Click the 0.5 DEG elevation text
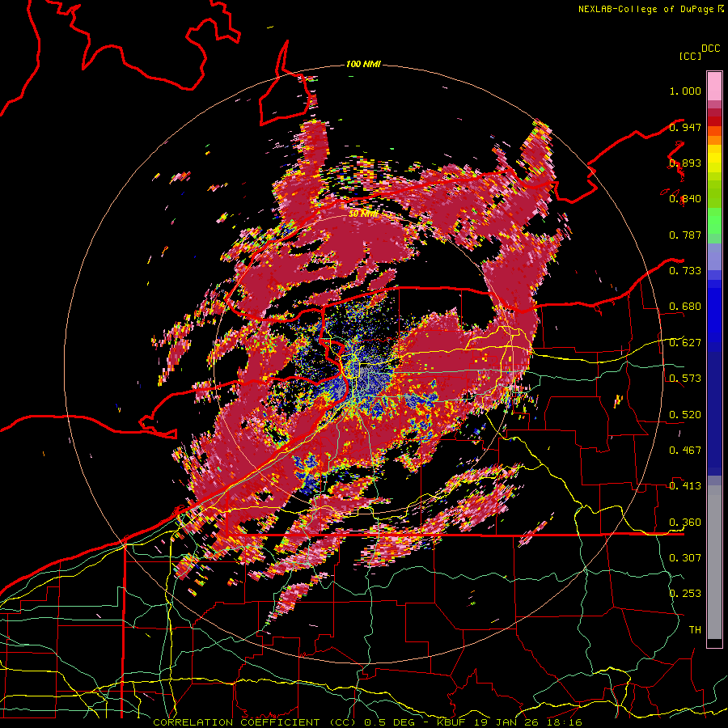Image resolution: width=728 pixels, height=728 pixels. click(x=391, y=722)
